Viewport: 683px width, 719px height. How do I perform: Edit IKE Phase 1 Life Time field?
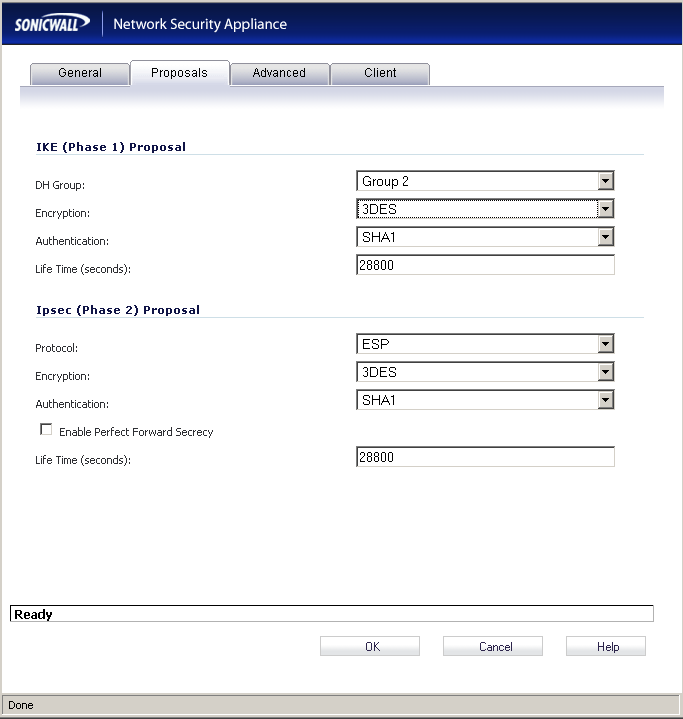click(485, 265)
